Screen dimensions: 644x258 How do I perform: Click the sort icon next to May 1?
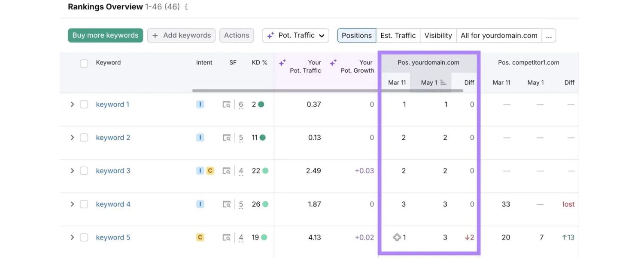[444, 83]
